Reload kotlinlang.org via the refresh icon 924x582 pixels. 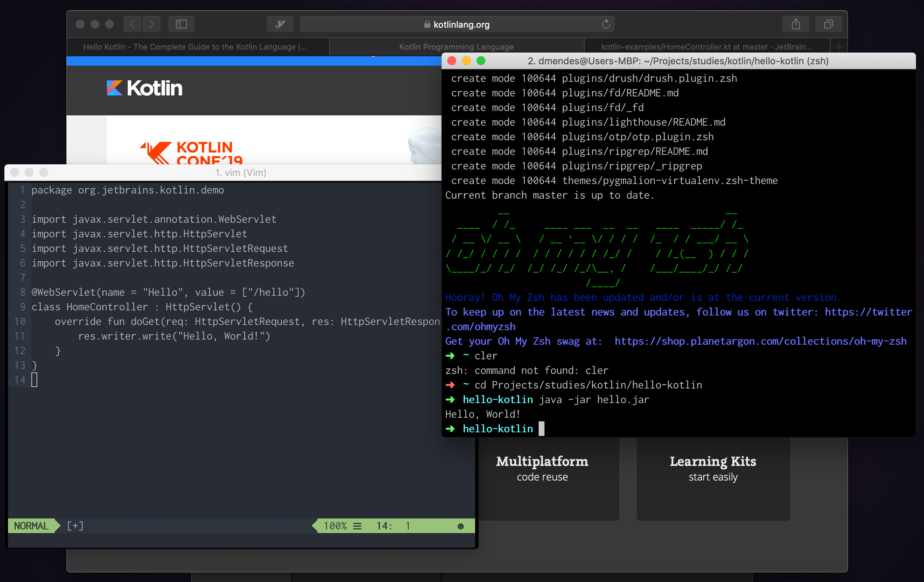(x=605, y=24)
